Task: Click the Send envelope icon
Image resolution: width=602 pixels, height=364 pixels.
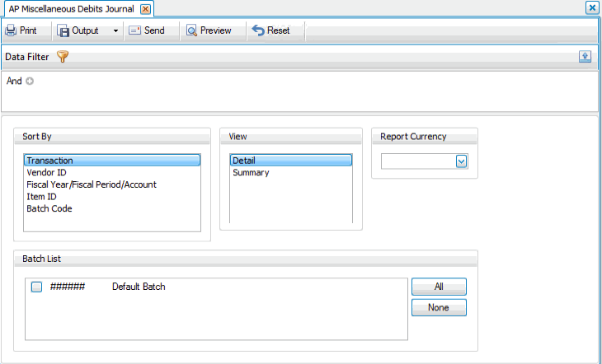Action: coord(134,30)
